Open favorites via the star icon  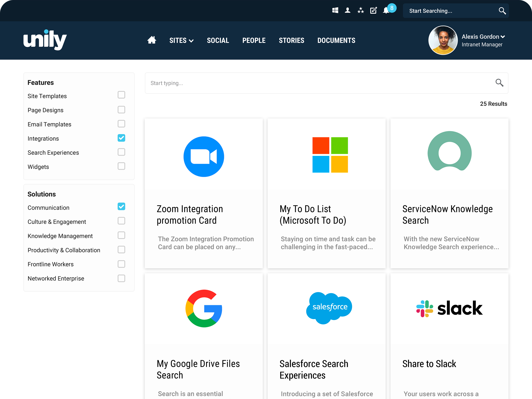point(361,10)
